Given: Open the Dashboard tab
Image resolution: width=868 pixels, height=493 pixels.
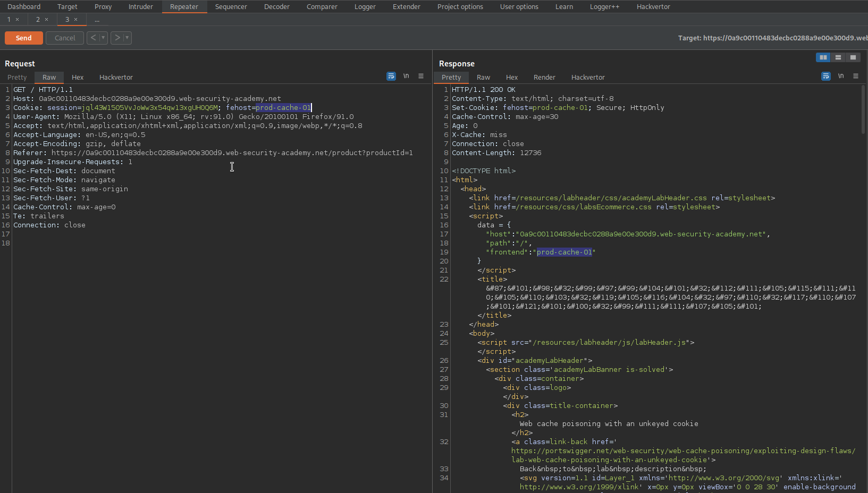Looking at the screenshot, I should click(x=24, y=6).
